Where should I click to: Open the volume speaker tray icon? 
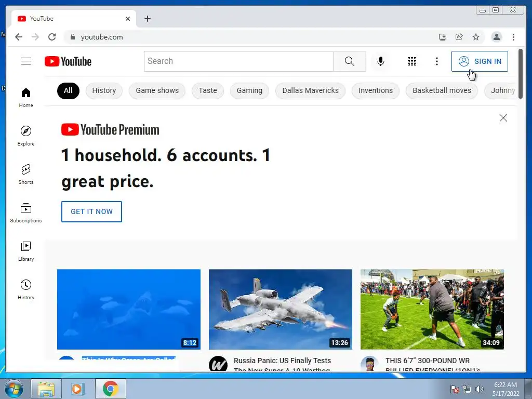pyautogui.click(x=479, y=389)
